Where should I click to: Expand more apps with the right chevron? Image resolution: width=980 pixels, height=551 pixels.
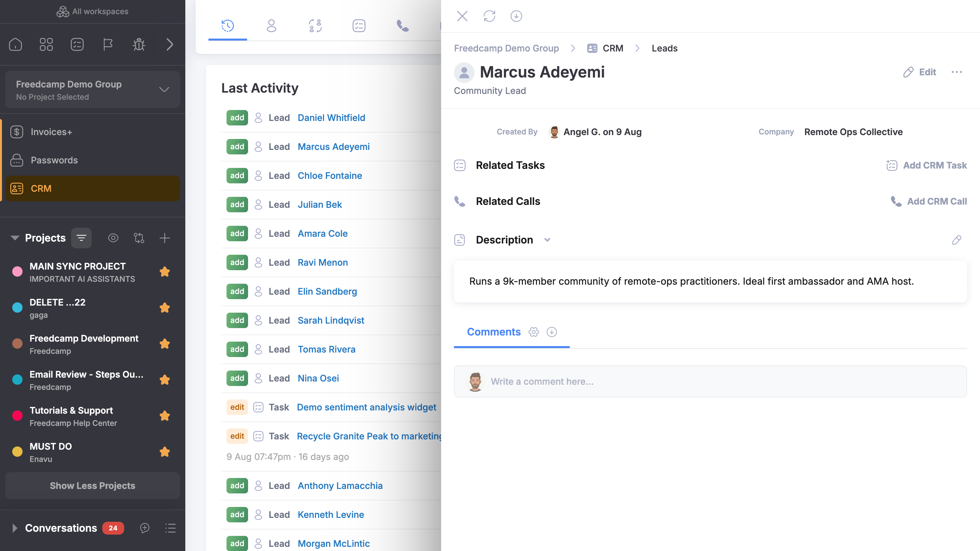(170, 44)
